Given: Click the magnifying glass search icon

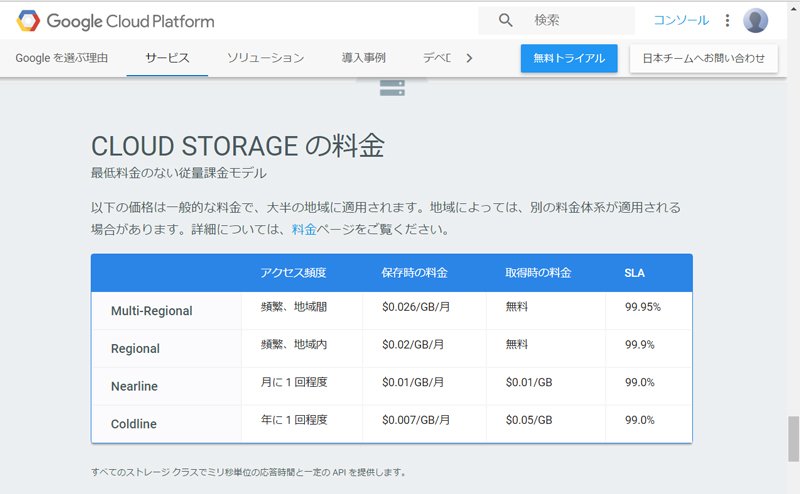Looking at the screenshot, I should tap(505, 20).
